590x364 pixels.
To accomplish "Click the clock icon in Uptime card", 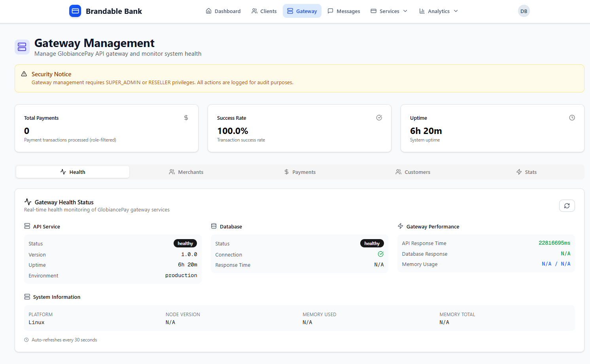I will tap(572, 118).
